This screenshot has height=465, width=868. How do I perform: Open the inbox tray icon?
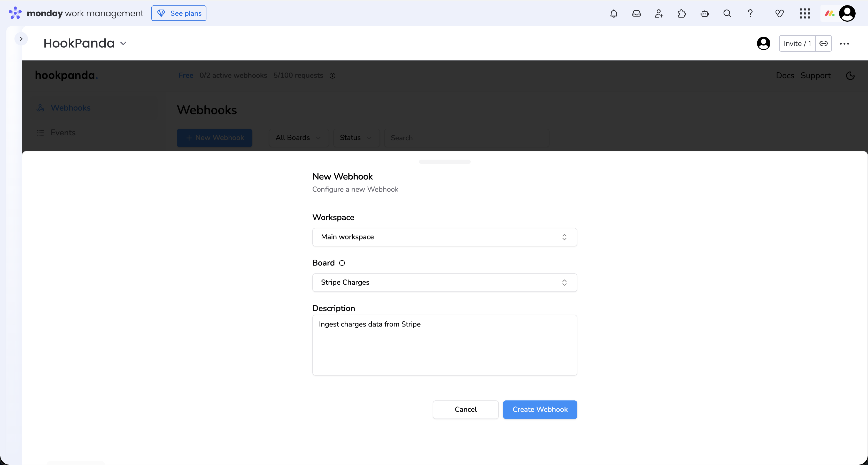[636, 13]
